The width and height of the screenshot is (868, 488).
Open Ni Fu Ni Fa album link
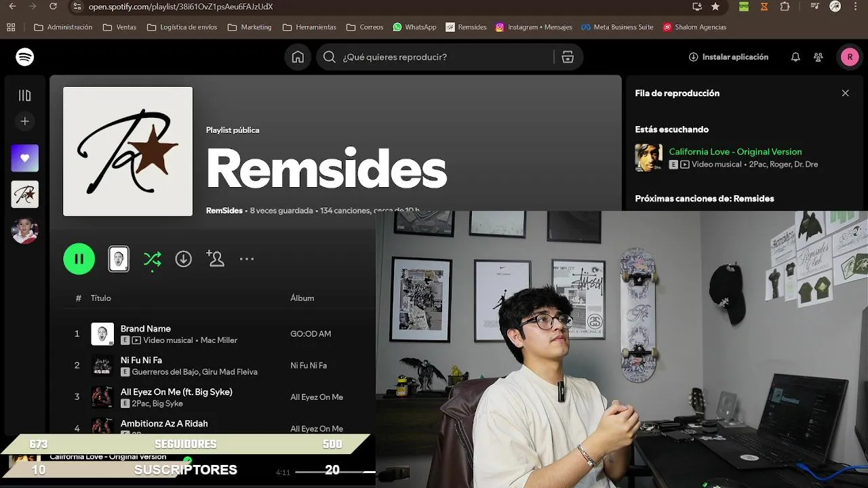coord(309,365)
